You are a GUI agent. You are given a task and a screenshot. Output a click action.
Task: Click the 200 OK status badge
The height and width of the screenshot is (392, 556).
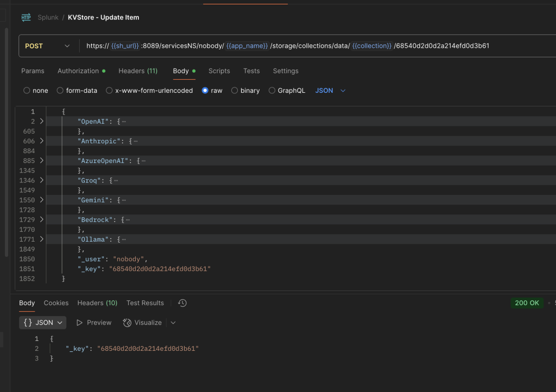[x=527, y=303]
